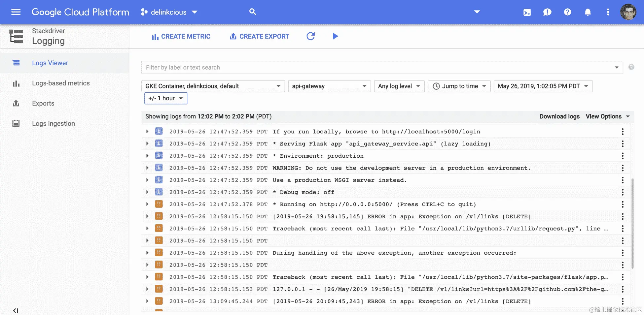Collapse the left sidebar panel
The image size is (644, 315).
(x=16, y=310)
